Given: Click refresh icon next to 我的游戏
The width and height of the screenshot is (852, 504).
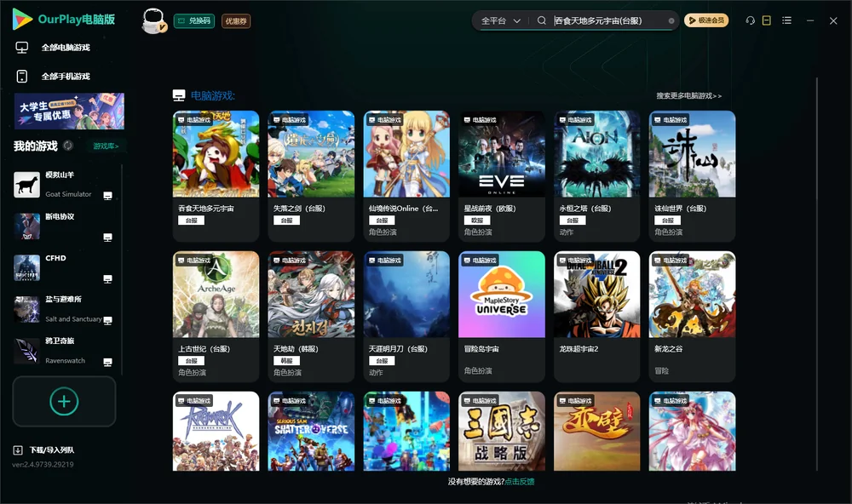Looking at the screenshot, I should click(68, 146).
